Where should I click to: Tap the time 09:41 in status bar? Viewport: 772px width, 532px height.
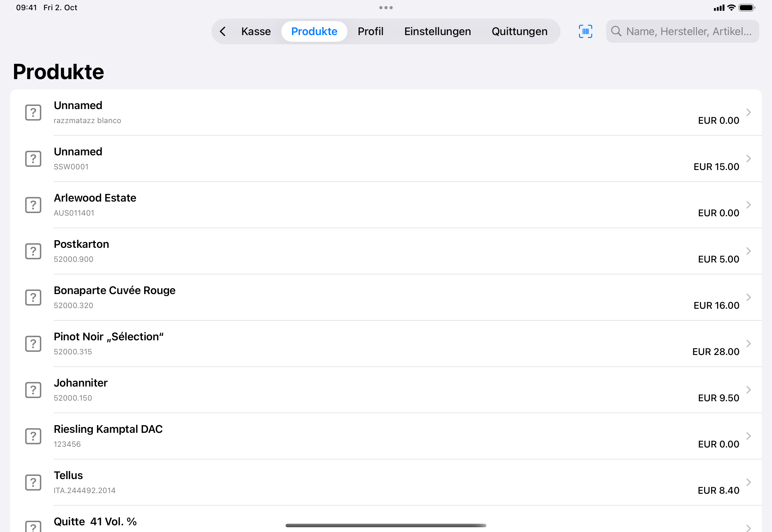pos(26,8)
